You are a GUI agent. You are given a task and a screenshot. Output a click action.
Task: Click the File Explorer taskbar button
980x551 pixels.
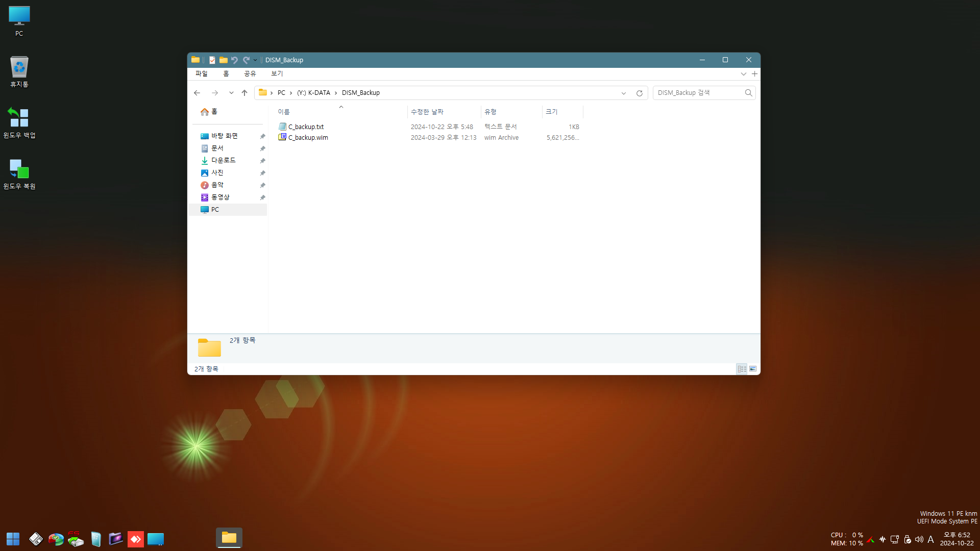click(229, 538)
